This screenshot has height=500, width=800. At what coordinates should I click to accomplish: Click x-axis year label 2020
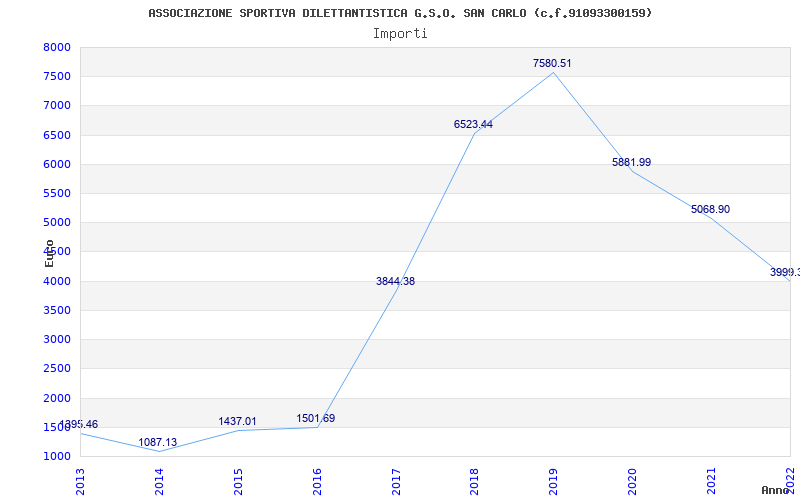click(x=633, y=482)
